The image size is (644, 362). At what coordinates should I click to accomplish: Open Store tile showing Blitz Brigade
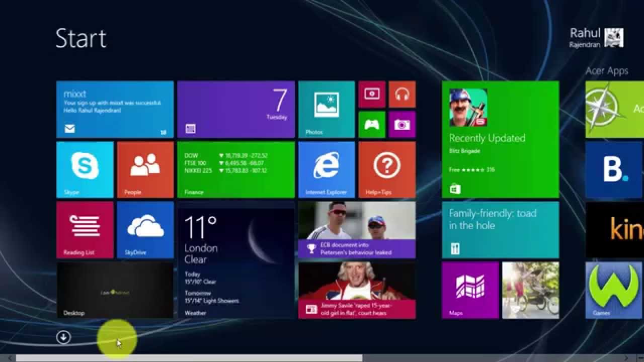500,140
